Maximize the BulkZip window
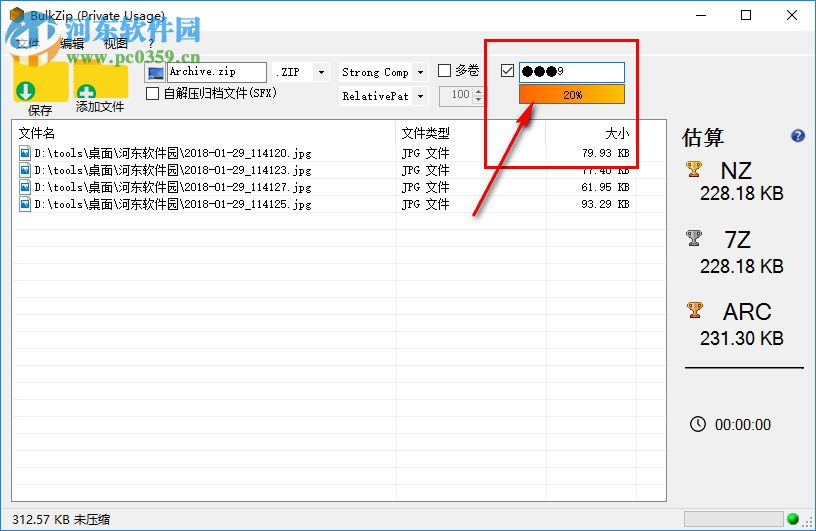The image size is (816, 531). (x=746, y=15)
